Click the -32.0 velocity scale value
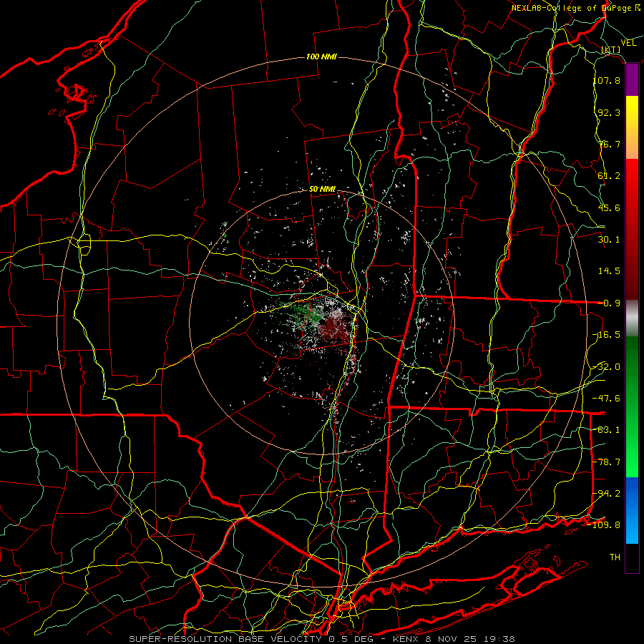Image resolution: width=644 pixels, height=644 pixels. (607, 367)
